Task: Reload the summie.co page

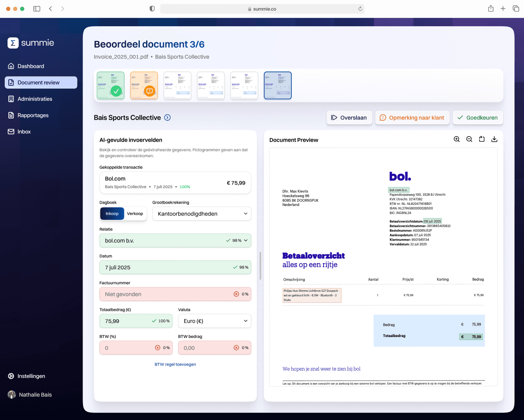Action: pos(360,9)
